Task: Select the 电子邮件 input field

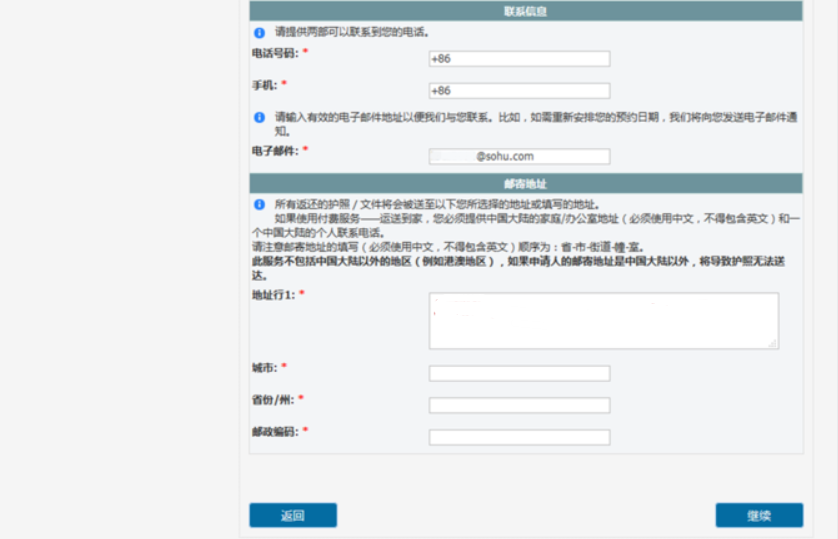Action: pos(519,157)
